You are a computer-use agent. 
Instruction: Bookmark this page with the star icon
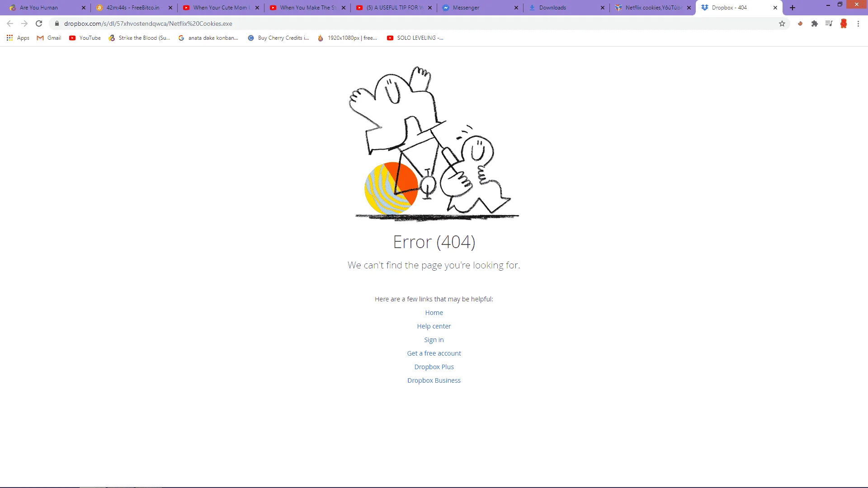click(x=782, y=23)
